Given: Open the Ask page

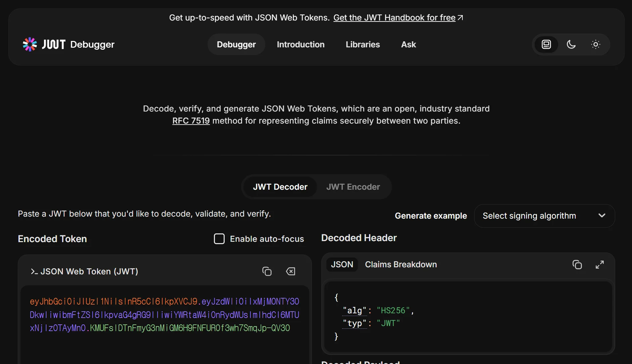Looking at the screenshot, I should click(x=408, y=44).
